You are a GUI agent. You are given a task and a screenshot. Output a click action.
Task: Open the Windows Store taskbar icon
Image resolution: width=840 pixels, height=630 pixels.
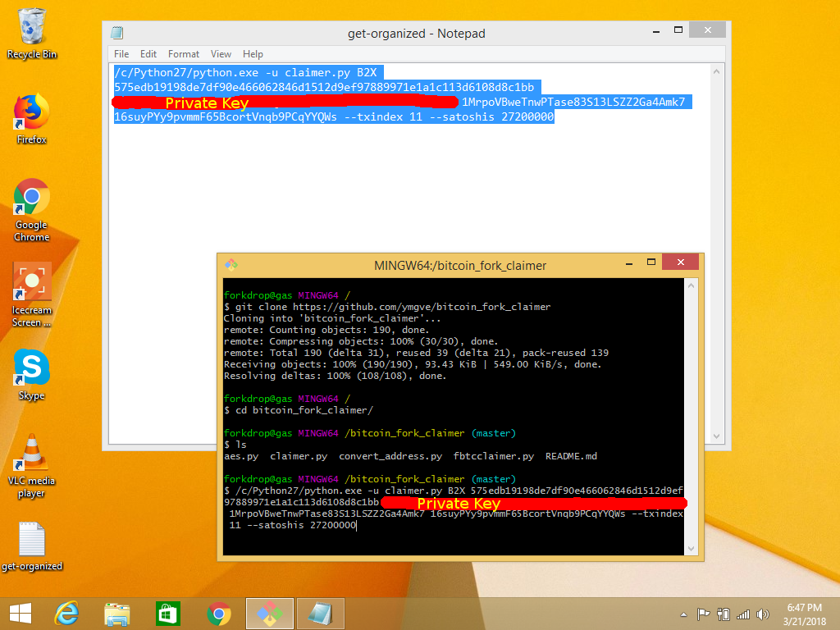[x=168, y=613]
